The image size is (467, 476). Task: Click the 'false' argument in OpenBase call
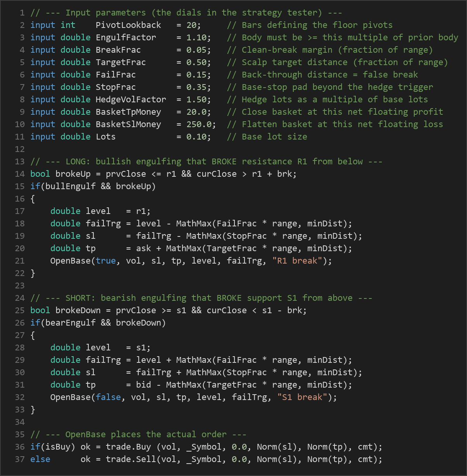click(108, 397)
